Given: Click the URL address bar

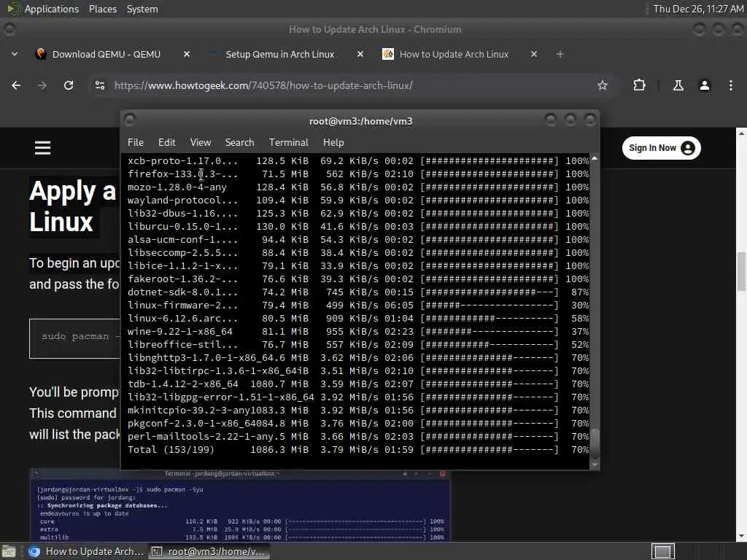Looking at the screenshot, I should pos(352,85).
